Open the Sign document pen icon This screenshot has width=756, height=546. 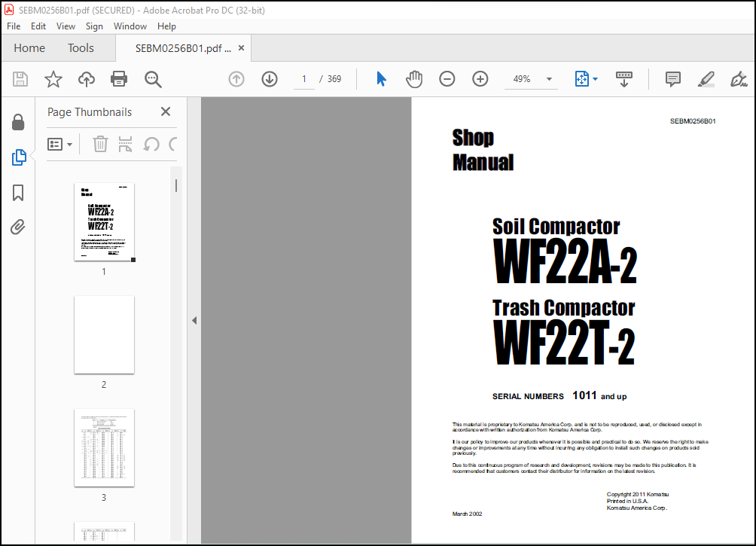coord(739,79)
